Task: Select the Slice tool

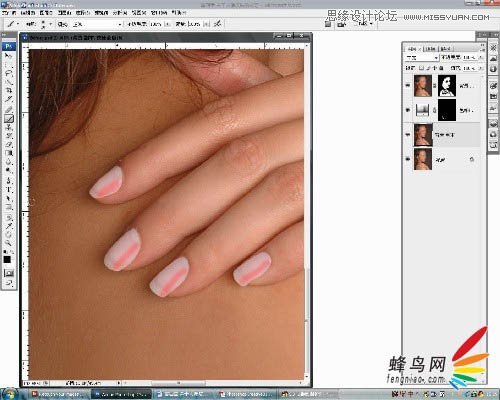Action: tap(8, 99)
